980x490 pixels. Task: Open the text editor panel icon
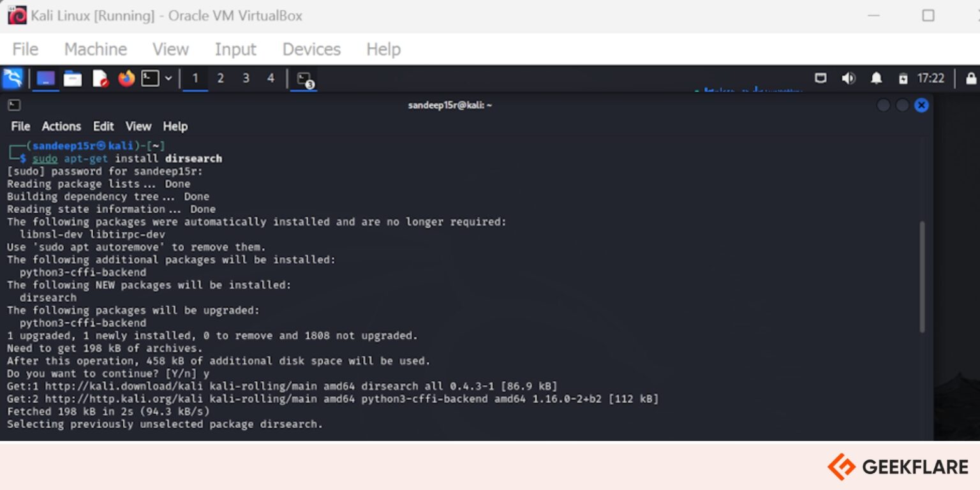point(99,78)
